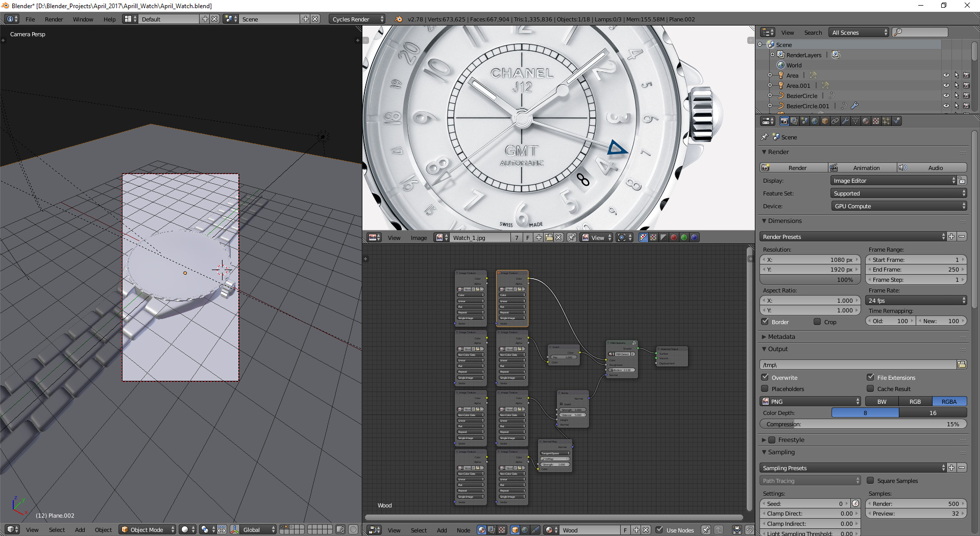Image resolution: width=980 pixels, height=536 pixels.
Task: Select RGB color mode button
Action: [915, 401]
